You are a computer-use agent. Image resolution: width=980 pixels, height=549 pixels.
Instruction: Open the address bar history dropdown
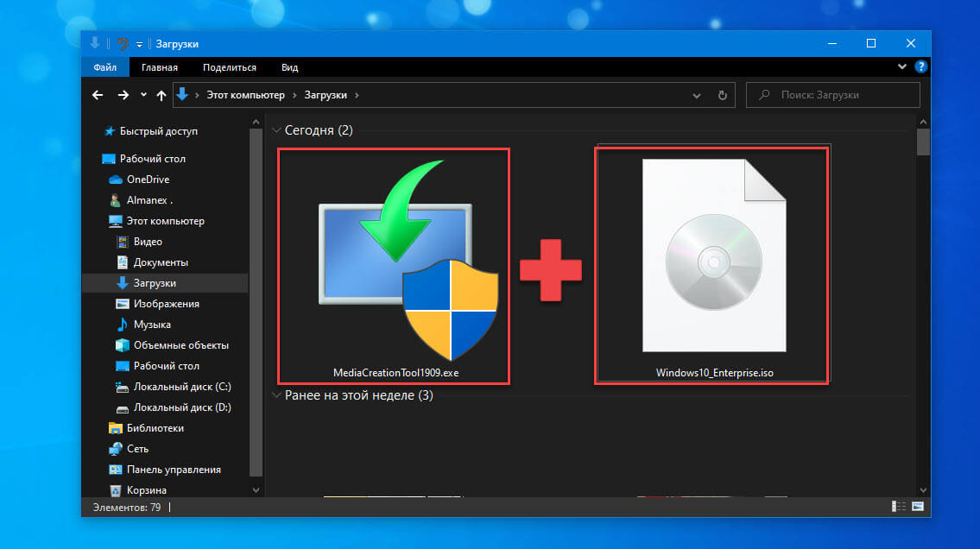(x=696, y=96)
